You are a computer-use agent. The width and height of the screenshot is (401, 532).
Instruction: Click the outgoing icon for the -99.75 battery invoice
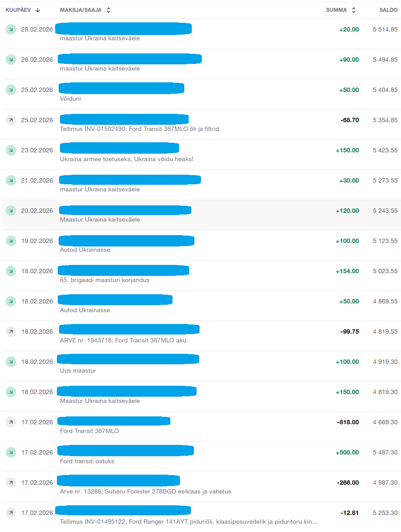(11, 331)
